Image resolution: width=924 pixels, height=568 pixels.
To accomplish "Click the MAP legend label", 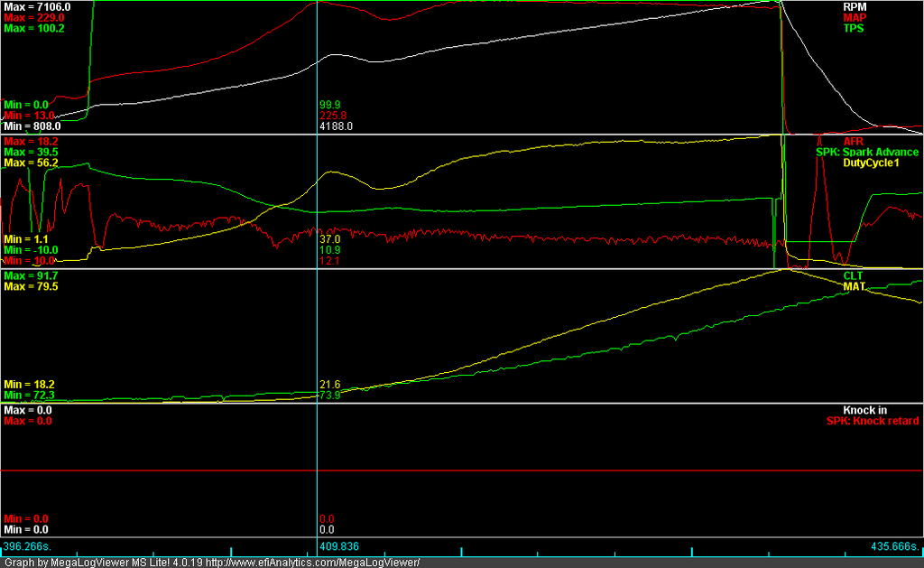I will coord(855,18).
